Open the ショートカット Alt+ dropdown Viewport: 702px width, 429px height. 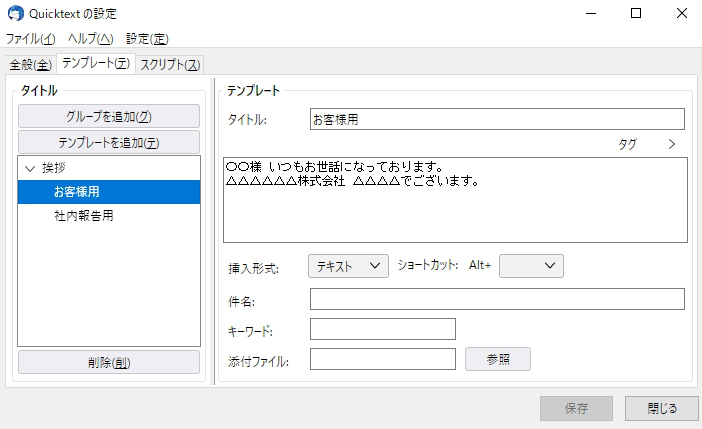point(531,265)
